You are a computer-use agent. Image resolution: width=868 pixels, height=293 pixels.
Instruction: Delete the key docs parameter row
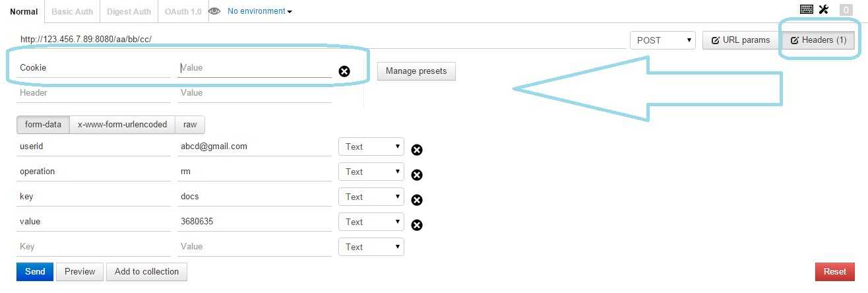point(417,200)
